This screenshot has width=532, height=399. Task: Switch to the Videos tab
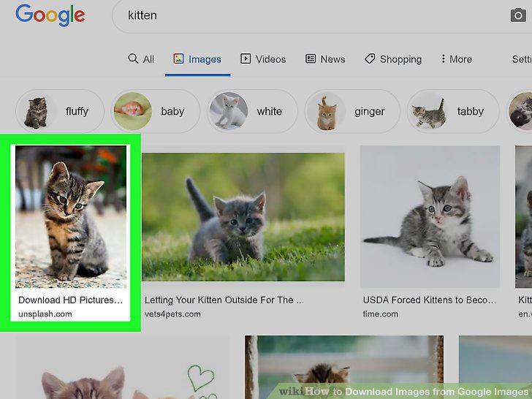pyautogui.click(x=263, y=59)
